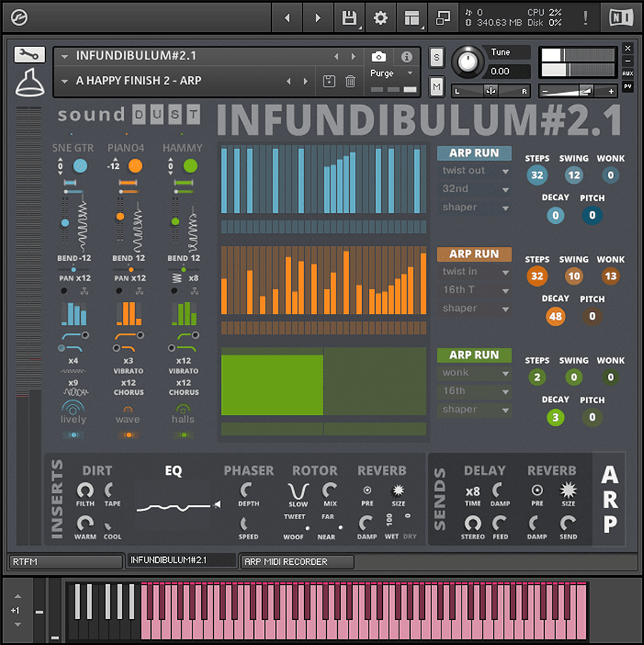Toggle the blue ARP RUN button
Screen dimensions: 644x645
(474, 153)
